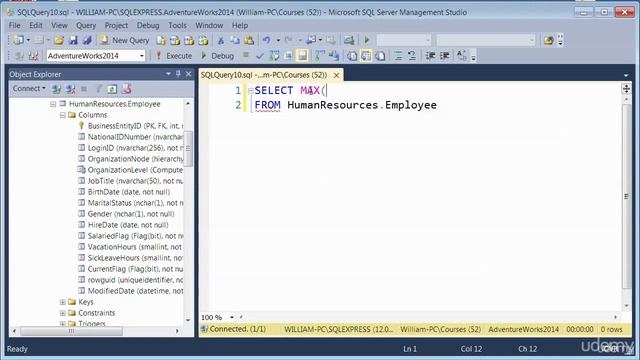Viewport: 640px width, 360px height.
Task: Open the Help menu
Action: [240, 25]
